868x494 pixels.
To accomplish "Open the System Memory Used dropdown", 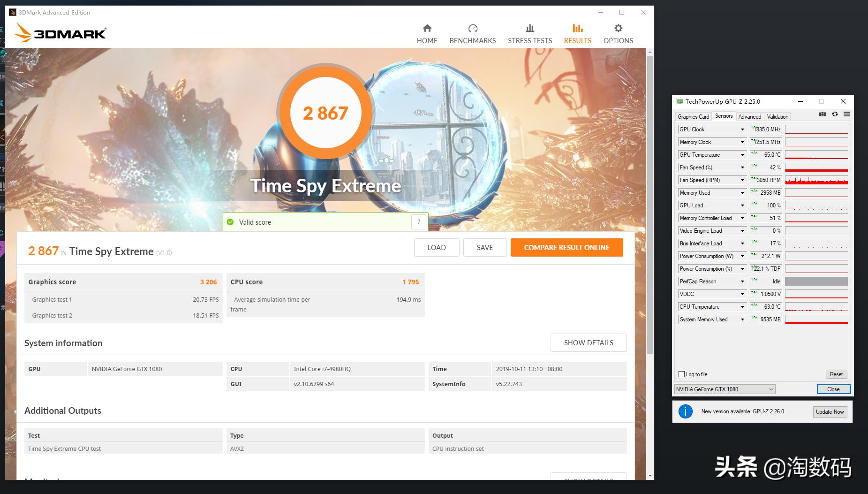I will (742, 319).
